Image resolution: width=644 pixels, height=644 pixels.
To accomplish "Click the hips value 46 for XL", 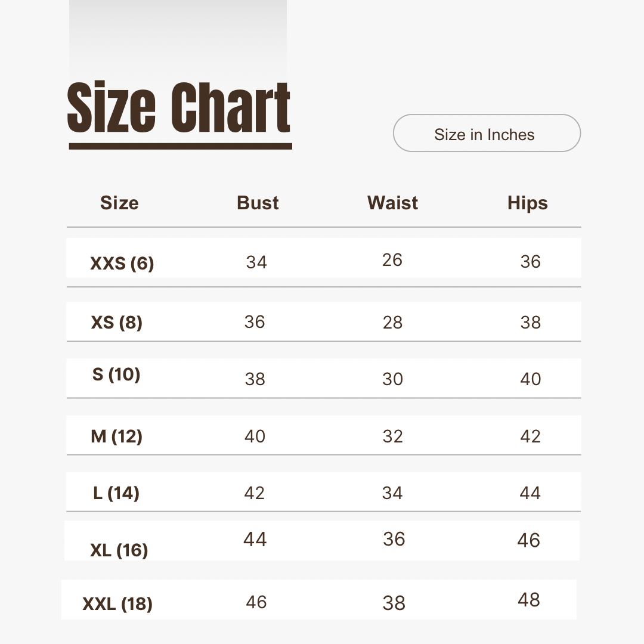I will point(528,540).
